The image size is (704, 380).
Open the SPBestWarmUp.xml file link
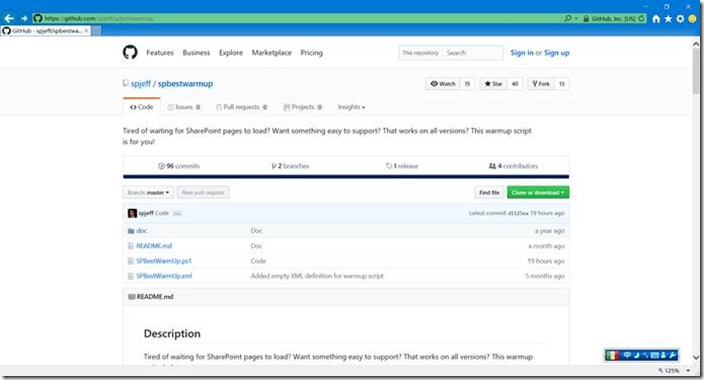click(164, 276)
